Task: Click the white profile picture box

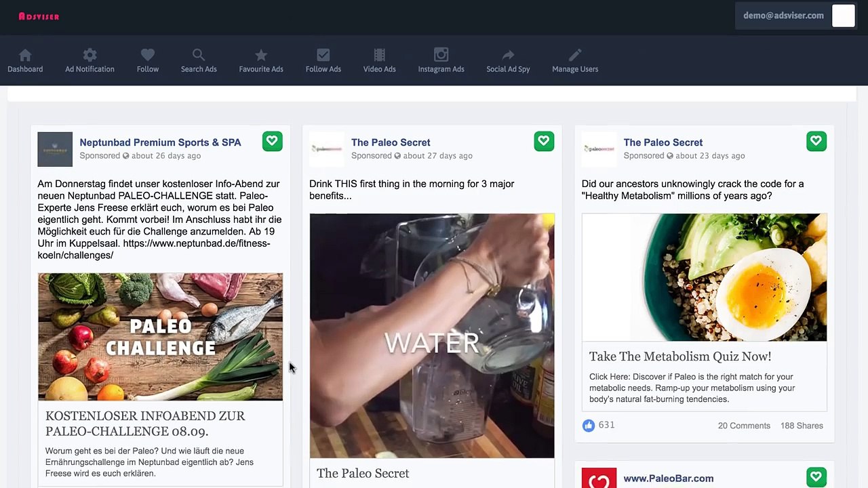Action: coord(844,16)
